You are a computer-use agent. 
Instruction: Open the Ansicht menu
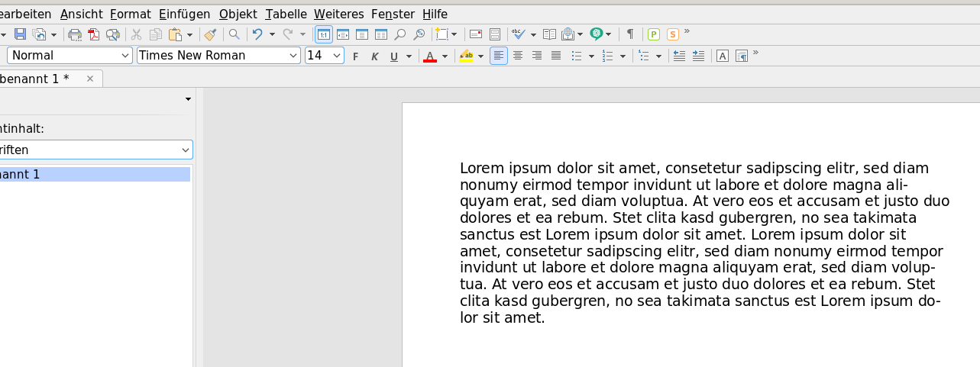[x=82, y=14]
